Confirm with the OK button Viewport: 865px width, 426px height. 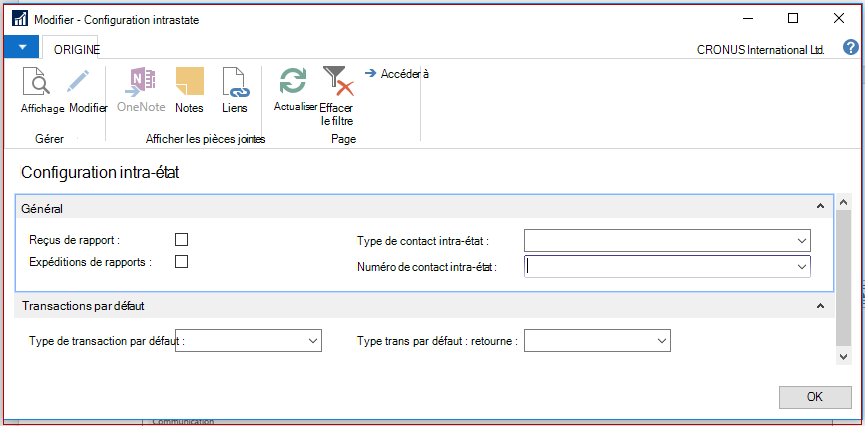point(815,397)
